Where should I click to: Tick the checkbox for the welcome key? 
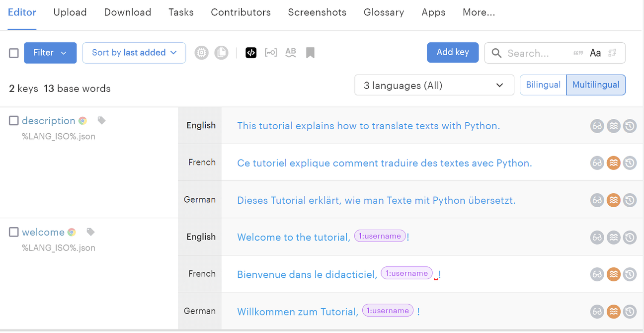click(13, 231)
